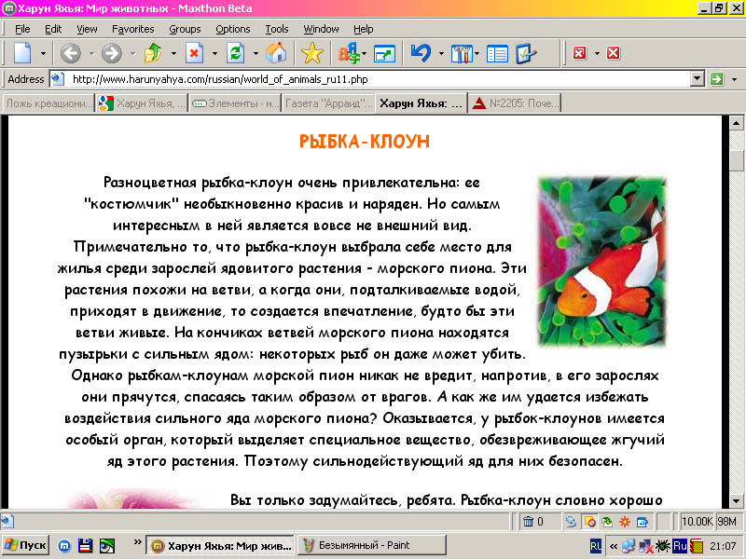Click the Back navigation arrow

(x=71, y=53)
